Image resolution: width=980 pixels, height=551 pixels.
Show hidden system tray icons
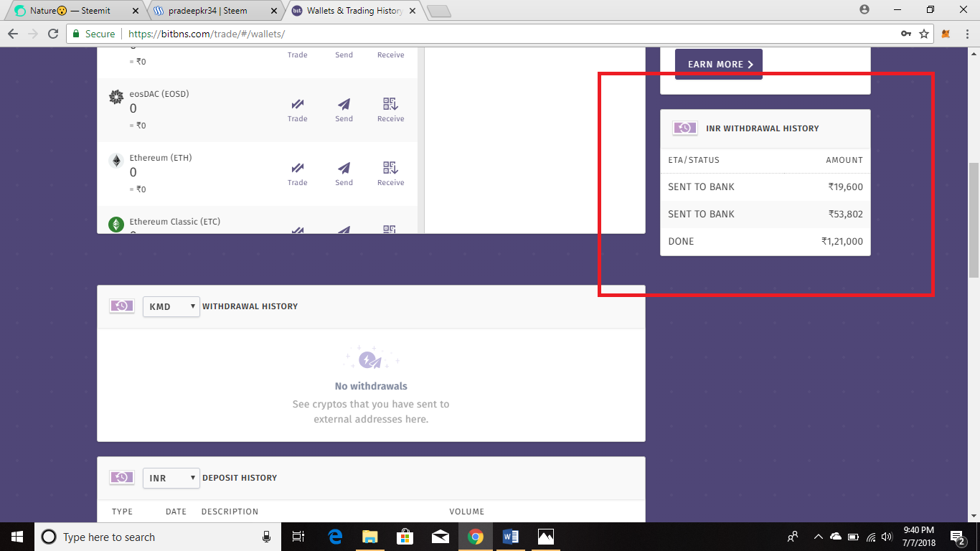(818, 537)
